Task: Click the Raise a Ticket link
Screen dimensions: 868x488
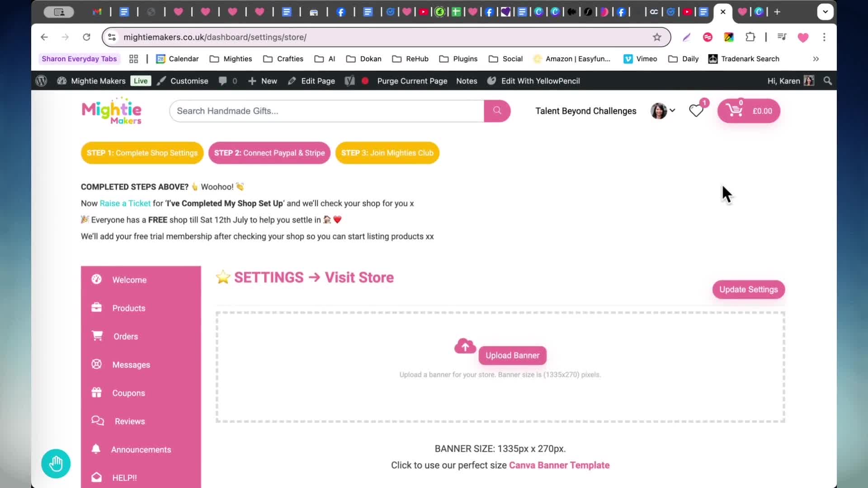Action: (125, 203)
